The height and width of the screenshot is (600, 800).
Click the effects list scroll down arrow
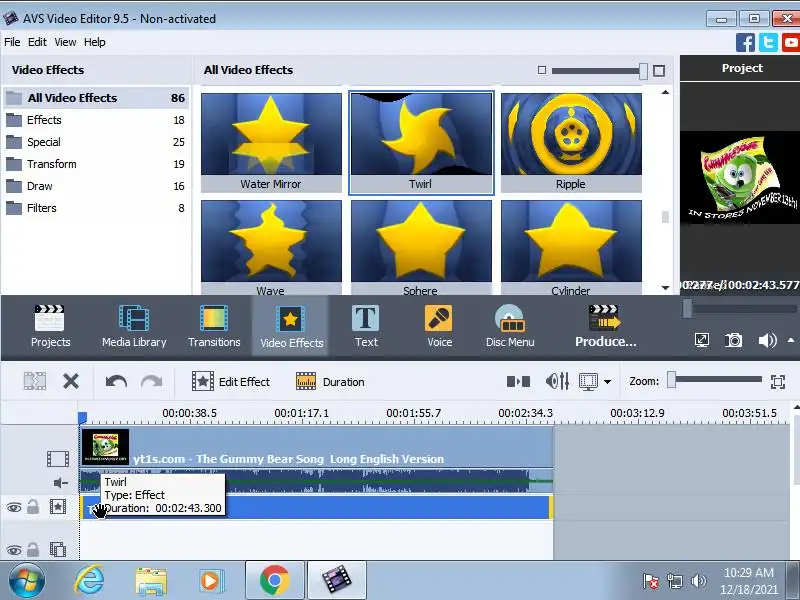[665, 288]
